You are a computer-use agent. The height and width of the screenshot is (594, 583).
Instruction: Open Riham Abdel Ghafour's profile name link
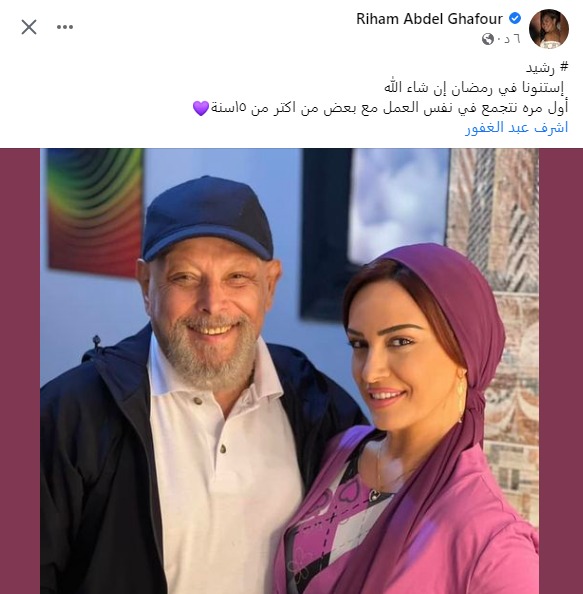(x=429, y=19)
